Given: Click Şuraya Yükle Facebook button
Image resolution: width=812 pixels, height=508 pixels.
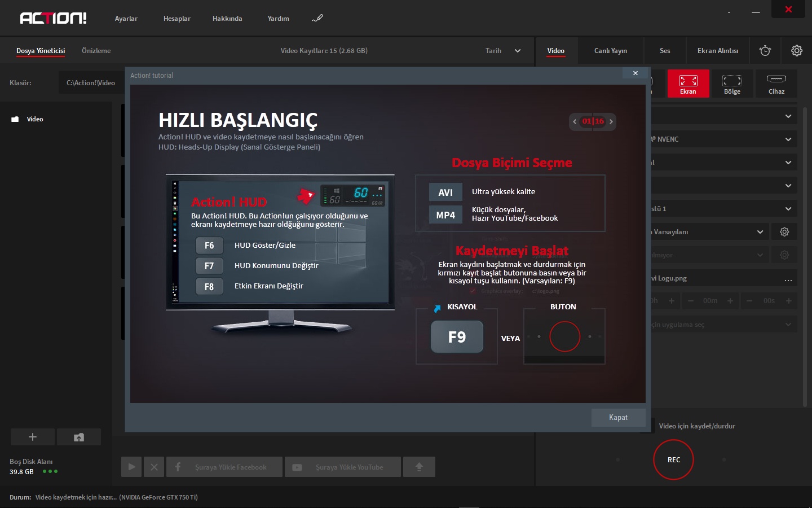Looking at the screenshot, I should (224, 467).
